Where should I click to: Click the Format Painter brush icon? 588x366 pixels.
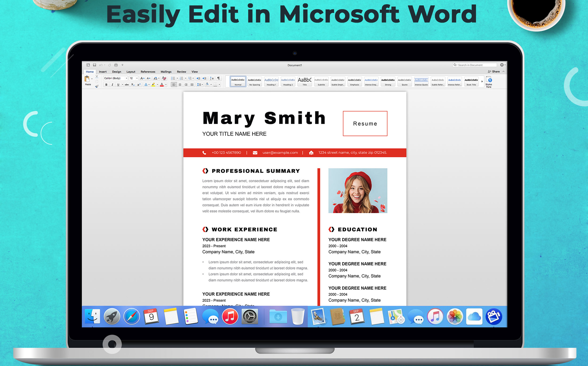(x=97, y=86)
